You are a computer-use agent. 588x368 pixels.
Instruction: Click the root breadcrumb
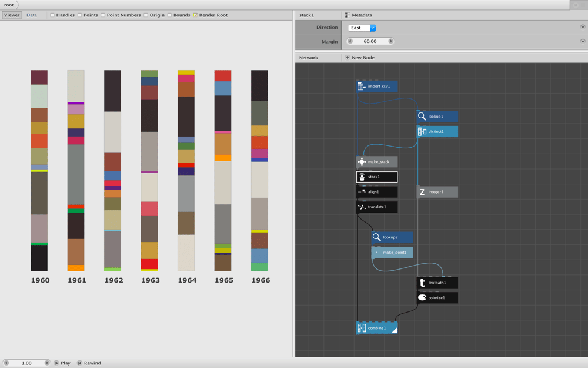[9, 5]
